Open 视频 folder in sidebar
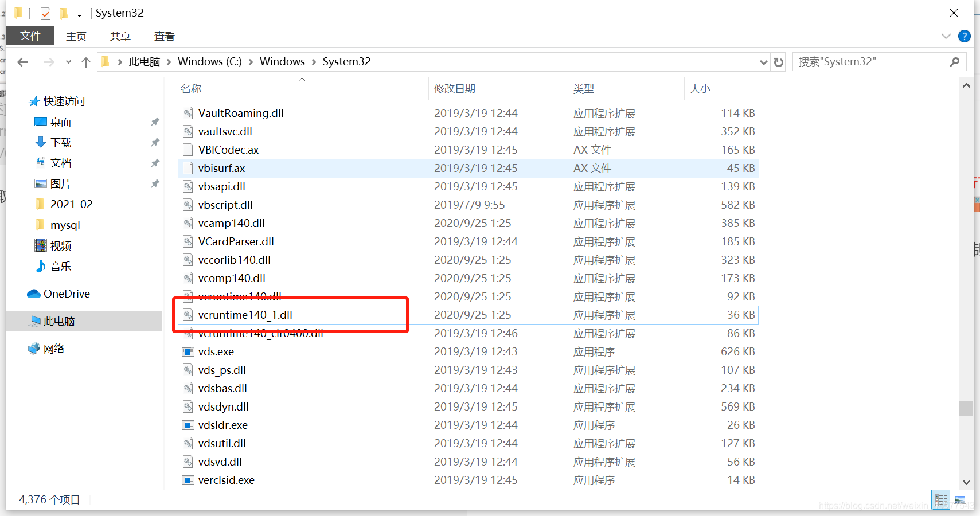The image size is (980, 516). click(x=61, y=245)
